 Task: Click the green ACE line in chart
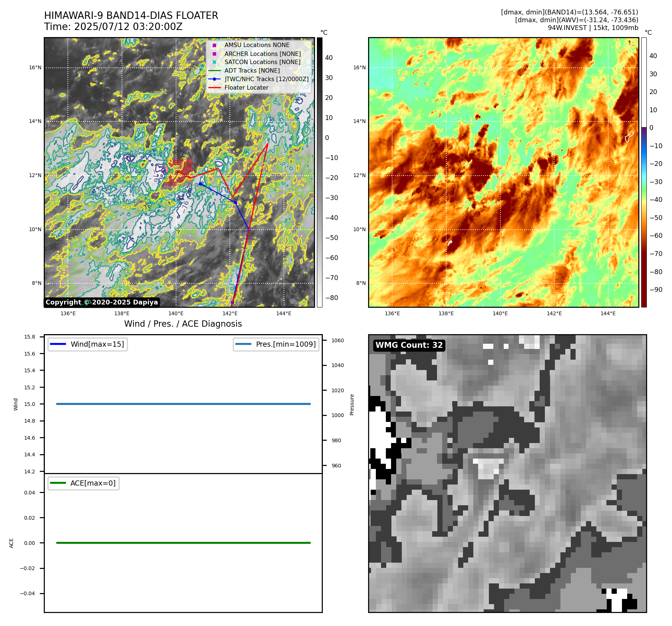tap(183, 543)
